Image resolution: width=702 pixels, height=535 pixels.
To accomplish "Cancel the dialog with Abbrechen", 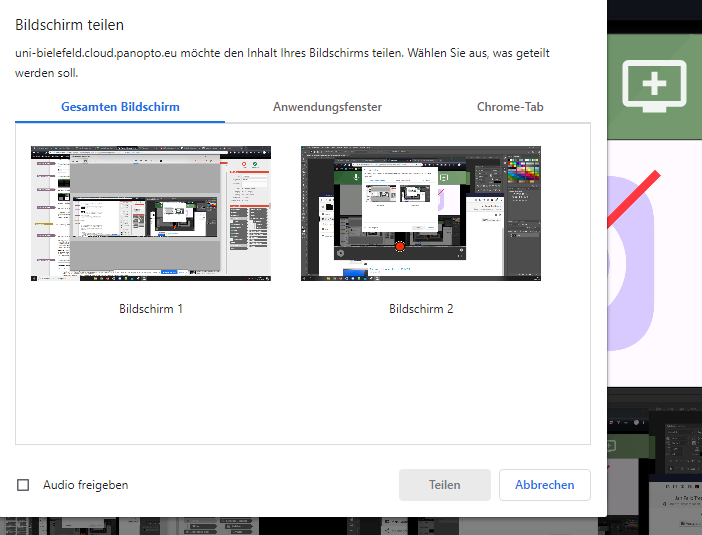I will pyautogui.click(x=544, y=485).
